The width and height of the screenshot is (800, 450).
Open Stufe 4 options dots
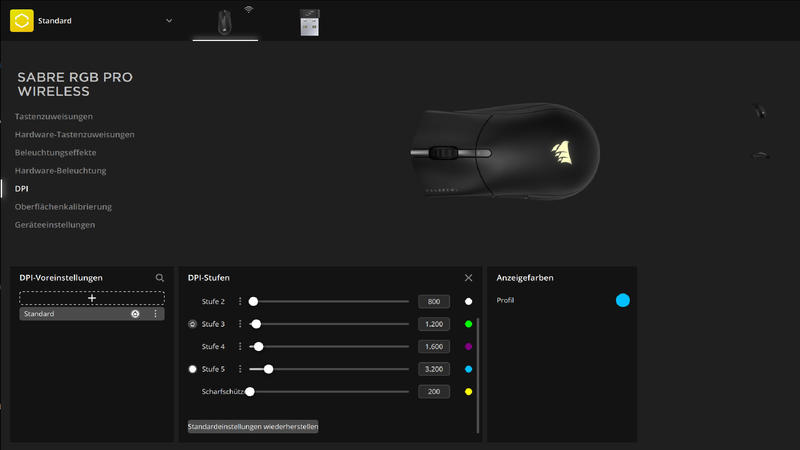pyautogui.click(x=240, y=346)
